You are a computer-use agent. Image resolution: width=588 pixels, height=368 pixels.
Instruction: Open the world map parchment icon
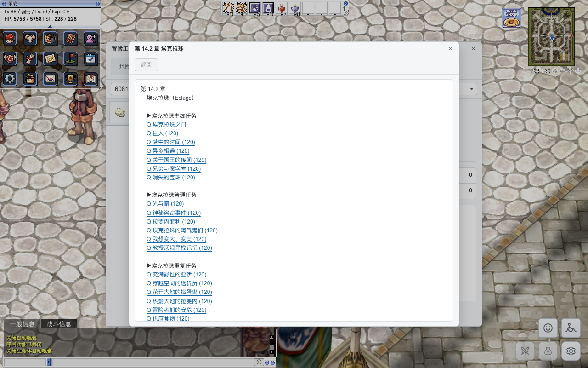50,58
